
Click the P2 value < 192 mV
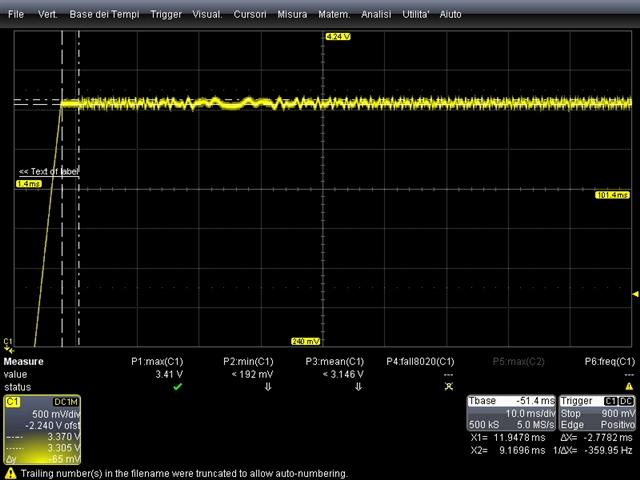click(252, 374)
